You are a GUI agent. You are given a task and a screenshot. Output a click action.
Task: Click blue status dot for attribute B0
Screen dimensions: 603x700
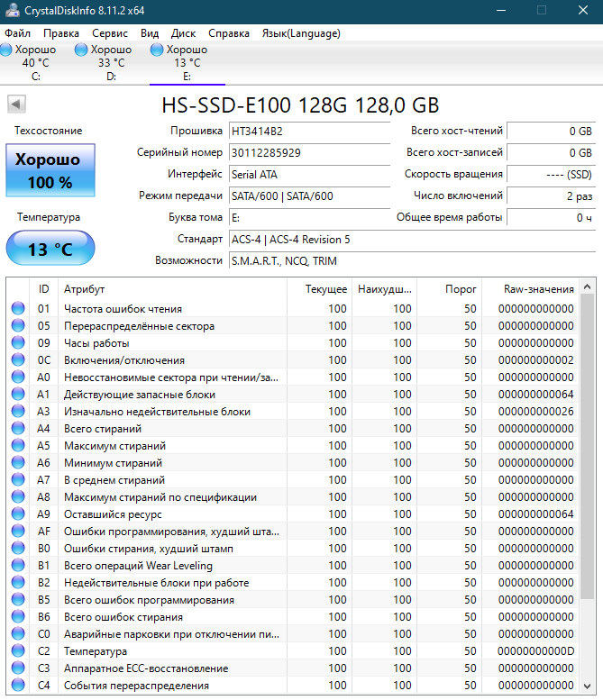pos(18,548)
